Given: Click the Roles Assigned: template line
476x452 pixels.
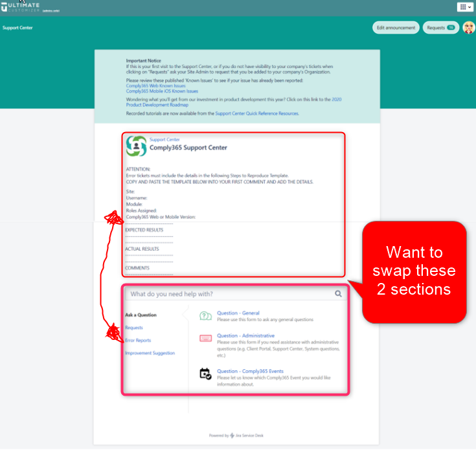Looking at the screenshot, I should [x=141, y=210].
